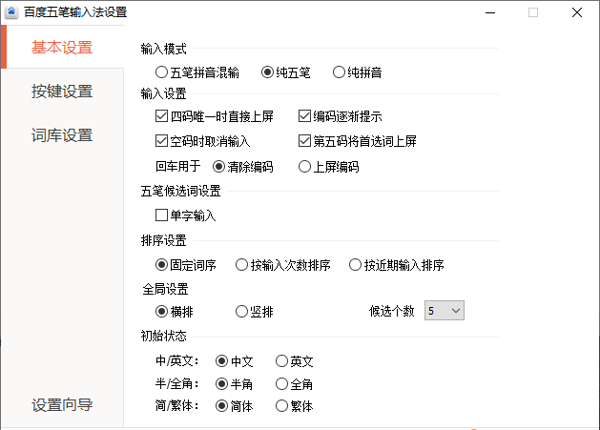Viewport: 600px width, 430px height.
Task: Open 设置向导 at the bottom left
Action: [x=62, y=404]
